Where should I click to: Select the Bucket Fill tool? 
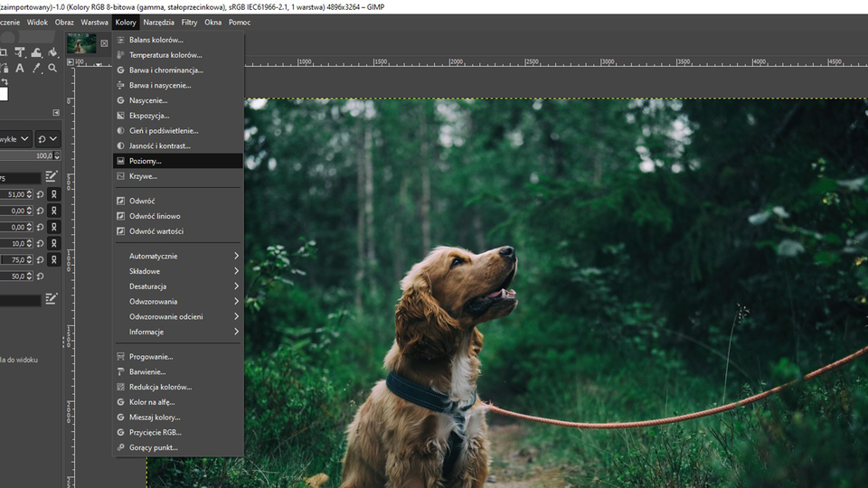click(52, 52)
